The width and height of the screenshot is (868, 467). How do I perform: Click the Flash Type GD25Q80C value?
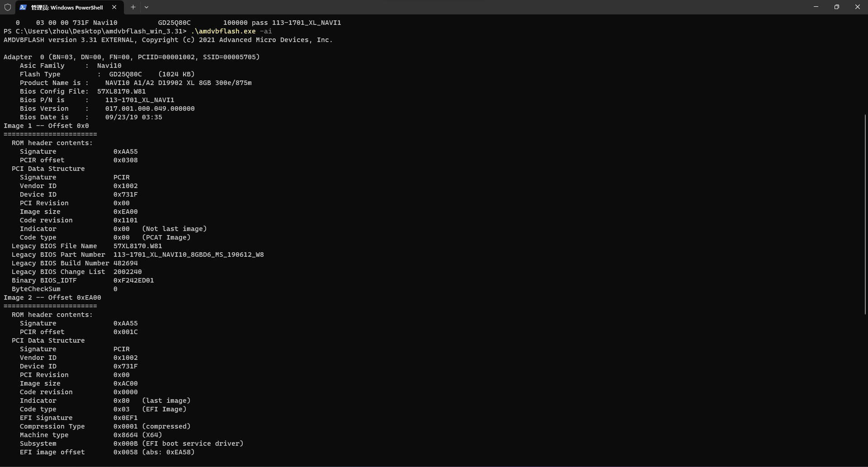tap(125, 74)
